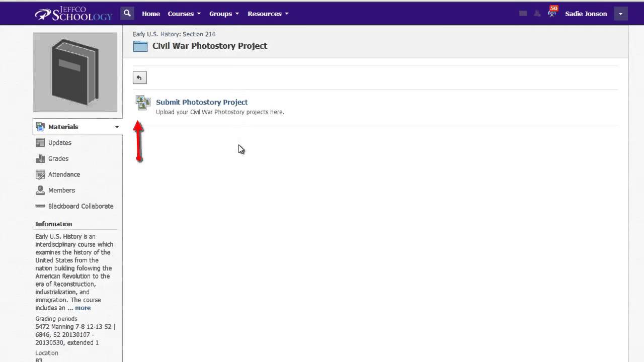Open the Submit Photostory Project link
Screen dimensions: 644x362
pyautogui.click(x=202, y=102)
